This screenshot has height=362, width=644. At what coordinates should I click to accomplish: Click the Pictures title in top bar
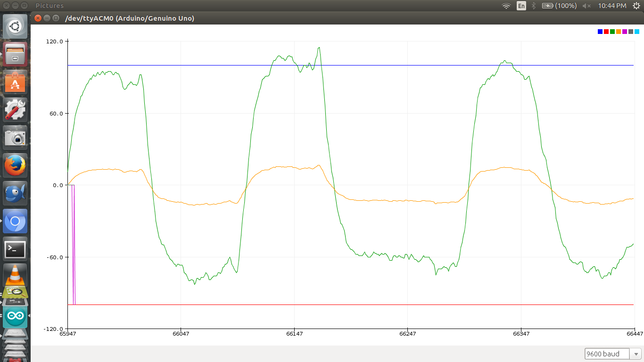coord(50,6)
